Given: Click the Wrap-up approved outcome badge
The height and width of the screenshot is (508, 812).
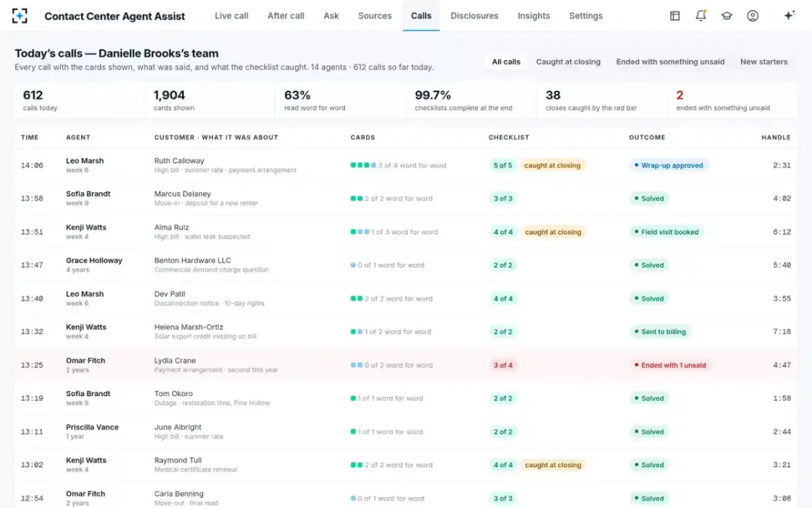Looking at the screenshot, I should click(x=669, y=165).
